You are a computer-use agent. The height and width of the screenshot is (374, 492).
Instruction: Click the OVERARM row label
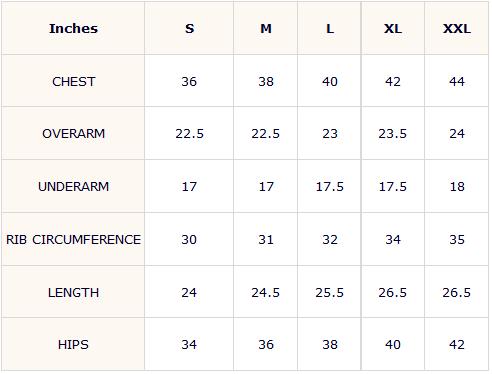tap(73, 134)
